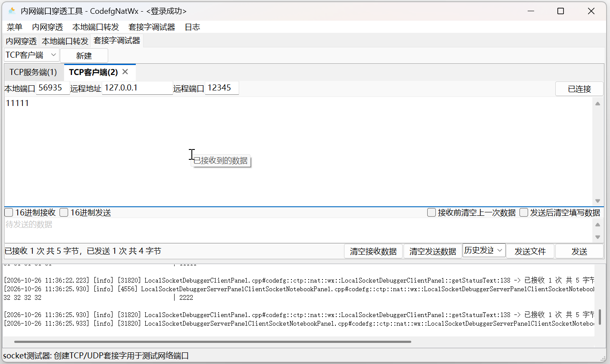The width and height of the screenshot is (610, 364).
Task: Switch to the 内网穿透 tab
Action: [21, 41]
